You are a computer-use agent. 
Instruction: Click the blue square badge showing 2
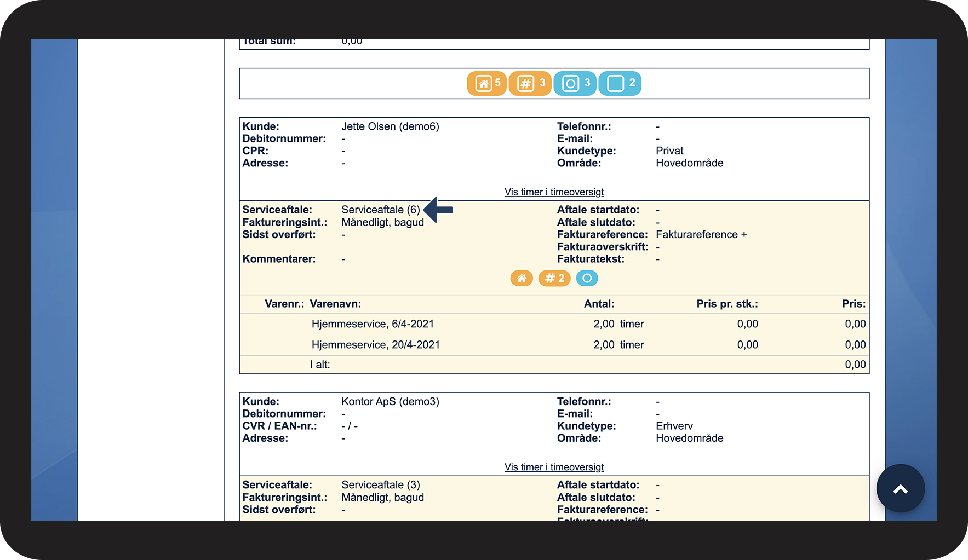pos(620,83)
